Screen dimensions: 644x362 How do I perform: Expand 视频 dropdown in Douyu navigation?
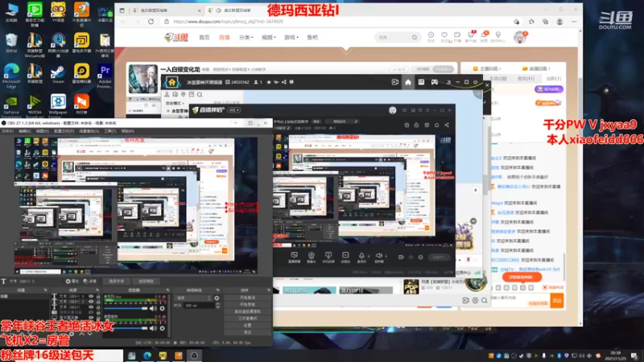268,37
